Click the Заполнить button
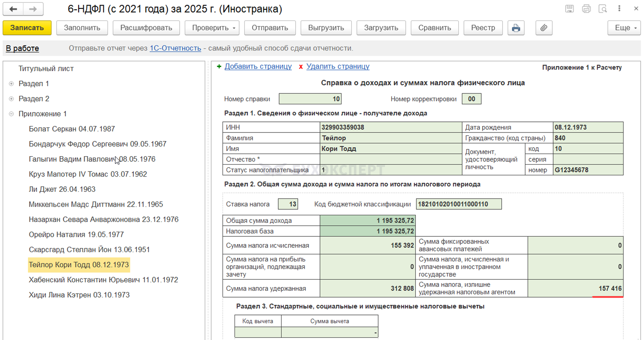644x340 pixels. click(82, 28)
